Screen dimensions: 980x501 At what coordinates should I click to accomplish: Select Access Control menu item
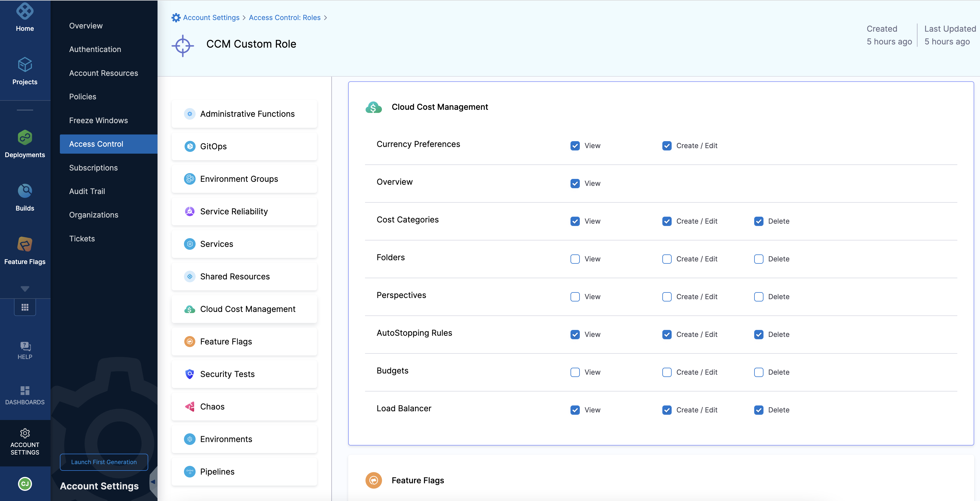(96, 144)
